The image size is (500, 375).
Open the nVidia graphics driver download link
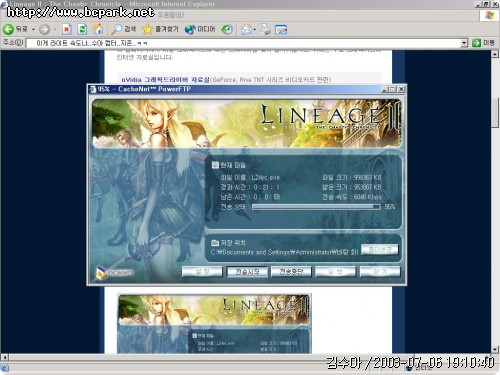165,80
